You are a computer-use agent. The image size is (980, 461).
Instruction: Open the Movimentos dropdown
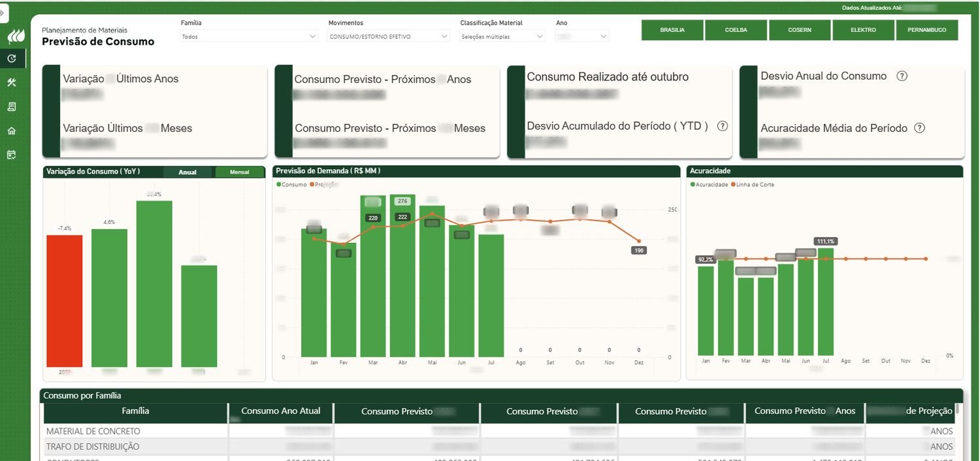389,37
